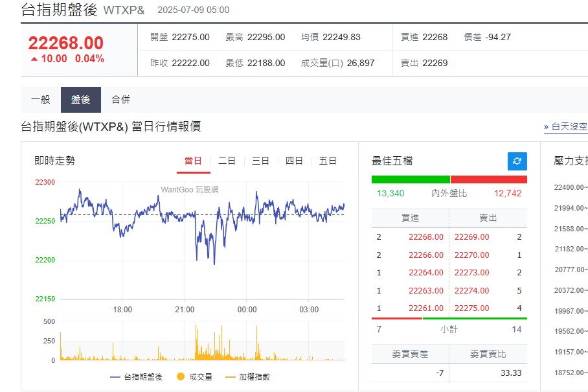
Task: Click the 00:00 time axis label
Action: (247, 310)
